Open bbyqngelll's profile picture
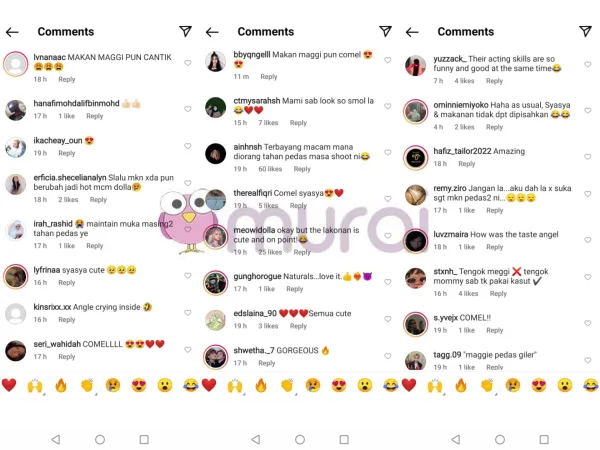Image resolution: width=600 pixels, height=450 pixels. [x=215, y=61]
